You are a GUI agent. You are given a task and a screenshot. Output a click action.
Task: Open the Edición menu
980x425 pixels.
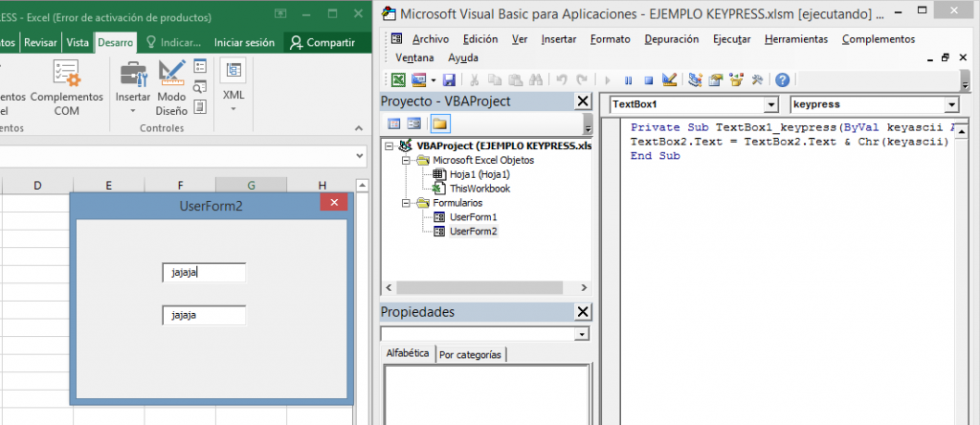coord(480,38)
